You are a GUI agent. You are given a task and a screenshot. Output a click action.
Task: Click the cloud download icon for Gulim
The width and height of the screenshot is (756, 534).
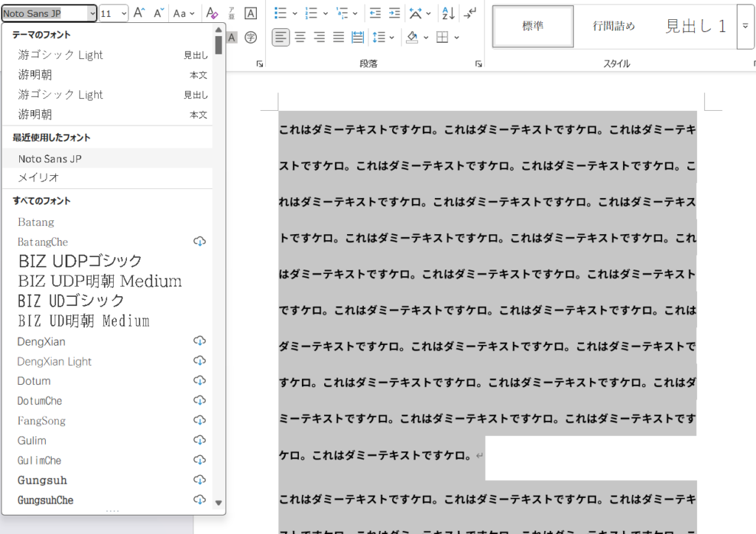[x=199, y=440]
